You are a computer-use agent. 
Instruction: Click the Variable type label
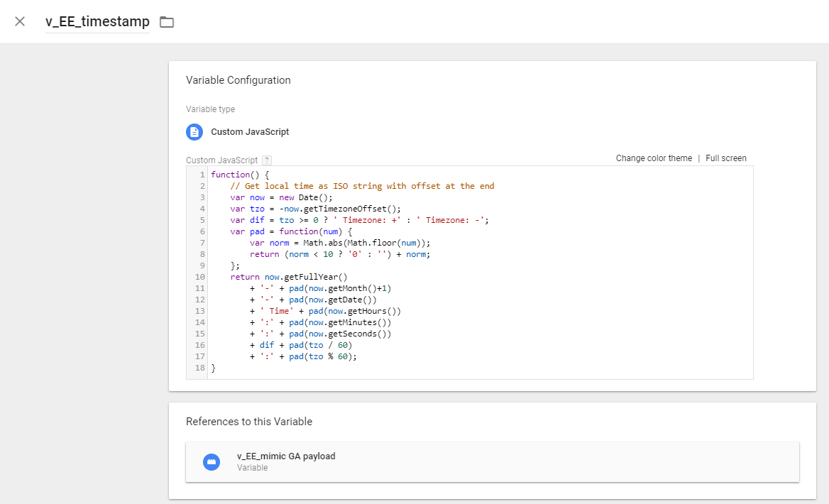coord(210,109)
